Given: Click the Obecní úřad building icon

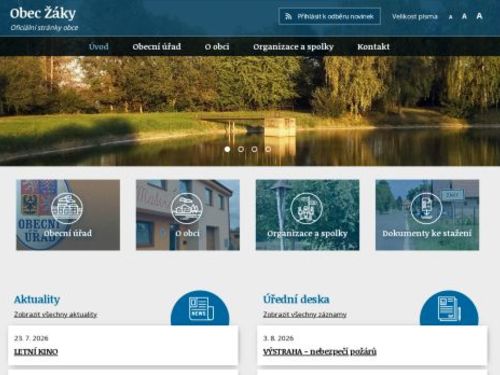Looking at the screenshot, I should point(67,209).
